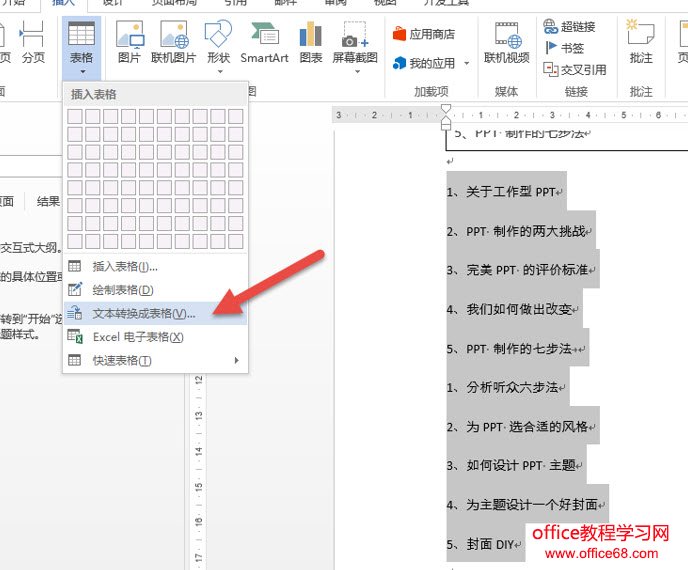The width and height of the screenshot is (688, 570).
Task: Click text line 为主题设计一个好封面
Action: click(x=532, y=505)
